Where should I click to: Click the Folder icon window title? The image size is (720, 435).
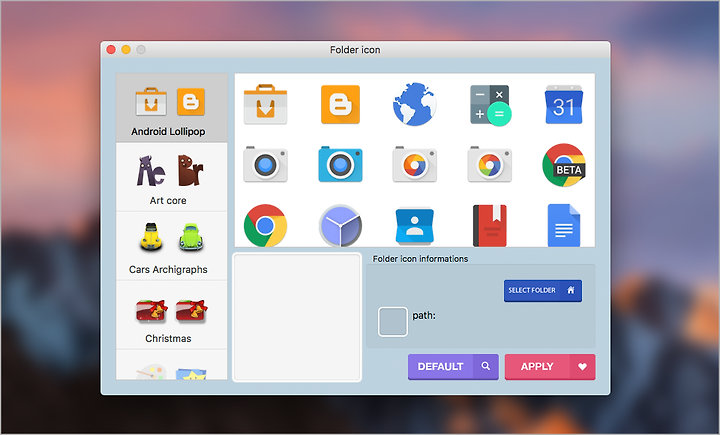point(355,50)
